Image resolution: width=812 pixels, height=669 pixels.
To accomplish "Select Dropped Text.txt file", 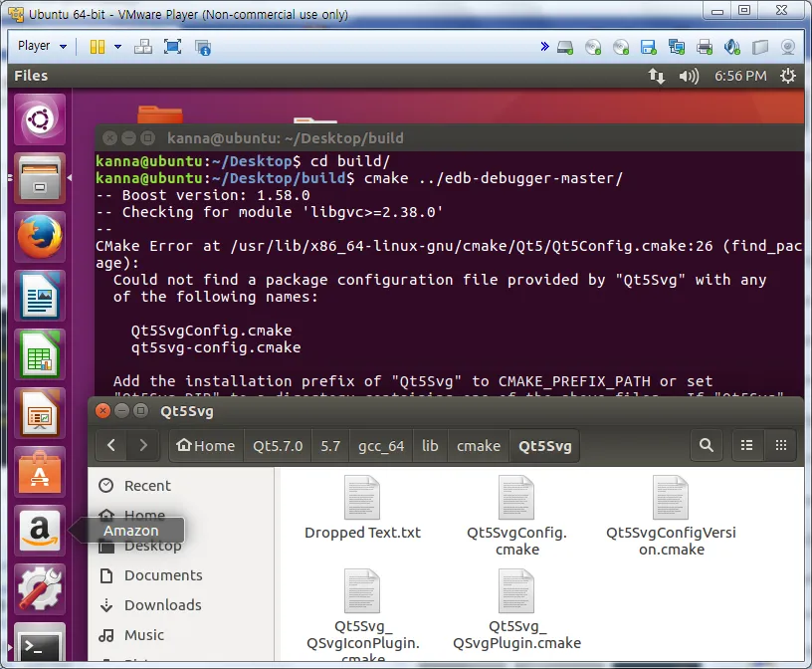I will (362, 508).
